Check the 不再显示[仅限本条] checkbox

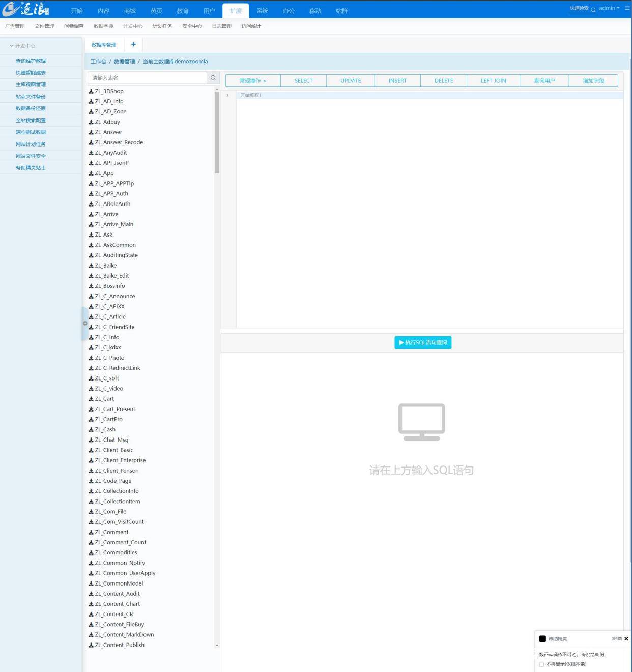point(541,664)
